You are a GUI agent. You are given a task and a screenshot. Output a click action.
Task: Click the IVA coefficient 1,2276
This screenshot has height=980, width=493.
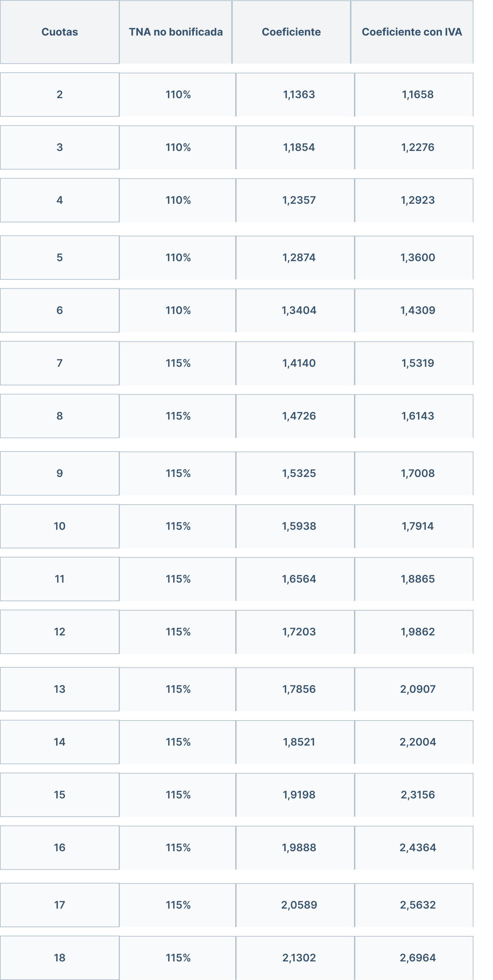tap(417, 147)
